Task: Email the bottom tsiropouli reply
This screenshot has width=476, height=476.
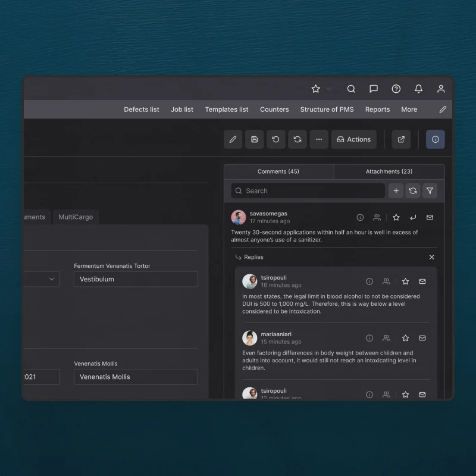Action: [422, 394]
